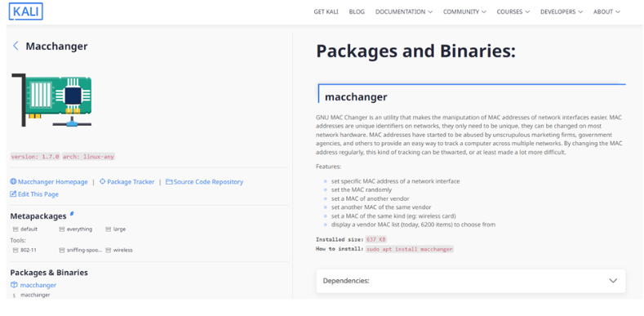644x316 pixels.
Task: Click the macchanger package heading
Action: (356, 97)
